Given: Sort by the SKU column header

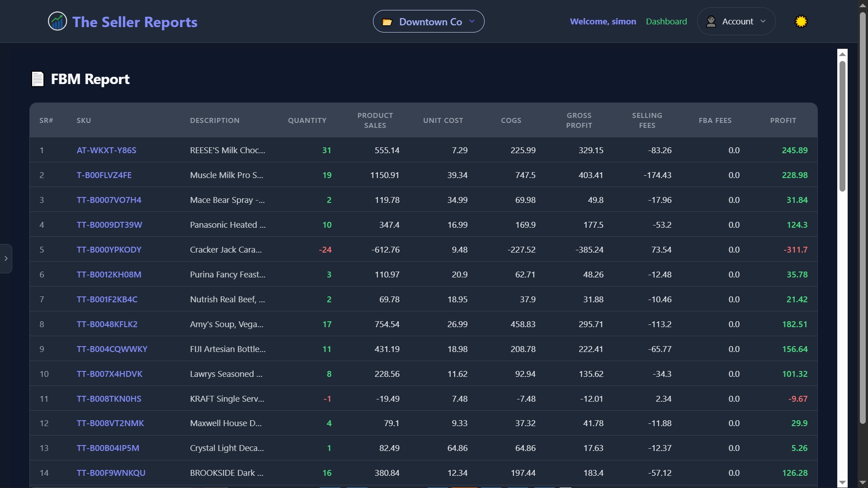Looking at the screenshot, I should [84, 120].
